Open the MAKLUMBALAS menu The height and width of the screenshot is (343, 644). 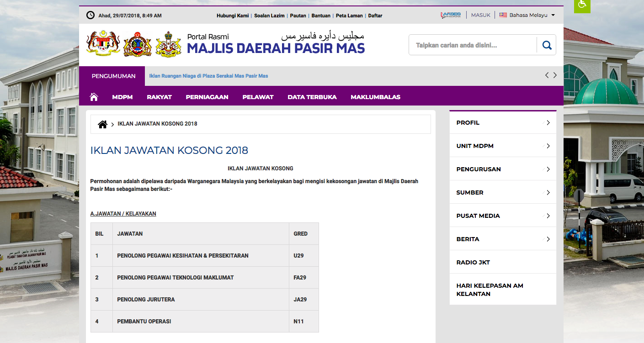pyautogui.click(x=375, y=97)
